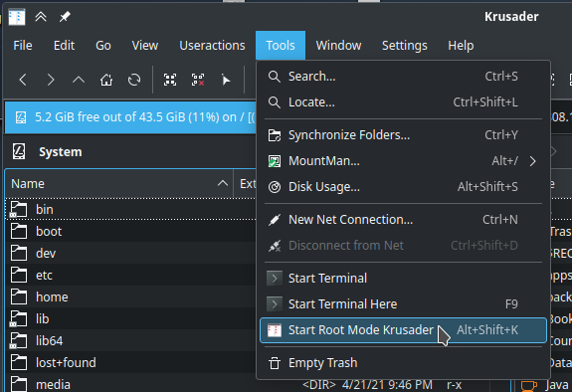This screenshot has height=392, width=572.
Task: Click the lib64 symlink folder icon
Action: [18, 340]
